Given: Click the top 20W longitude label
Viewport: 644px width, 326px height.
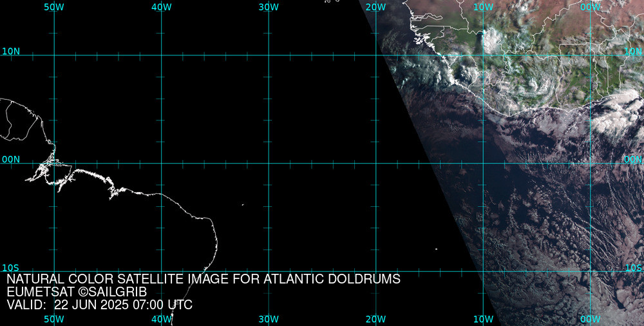Looking at the screenshot, I should coord(376,7).
